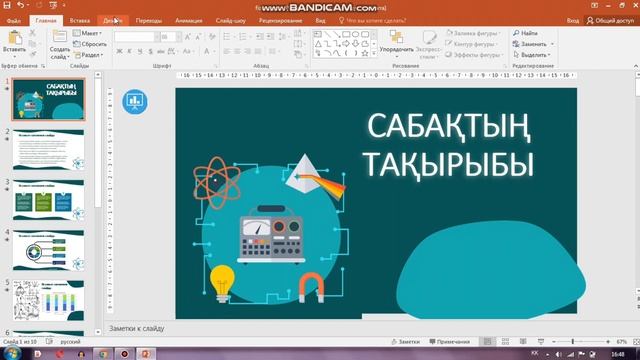The image size is (640, 360).
Task: Click the zoom in plus button
Action: pyautogui.click(x=608, y=342)
